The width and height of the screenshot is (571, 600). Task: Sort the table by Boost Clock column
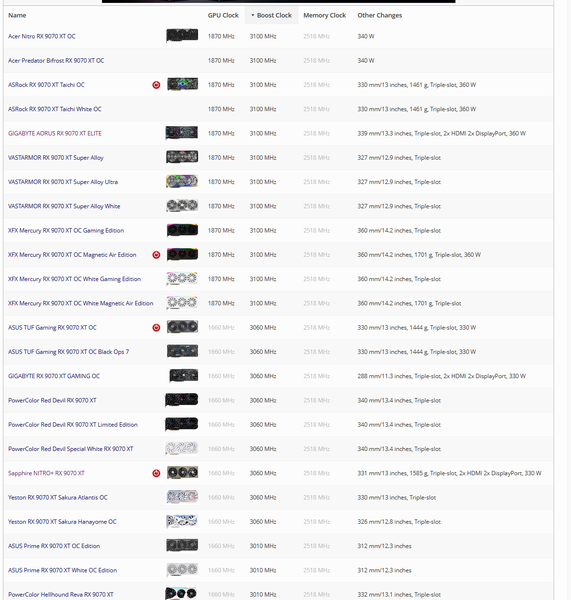(x=271, y=15)
